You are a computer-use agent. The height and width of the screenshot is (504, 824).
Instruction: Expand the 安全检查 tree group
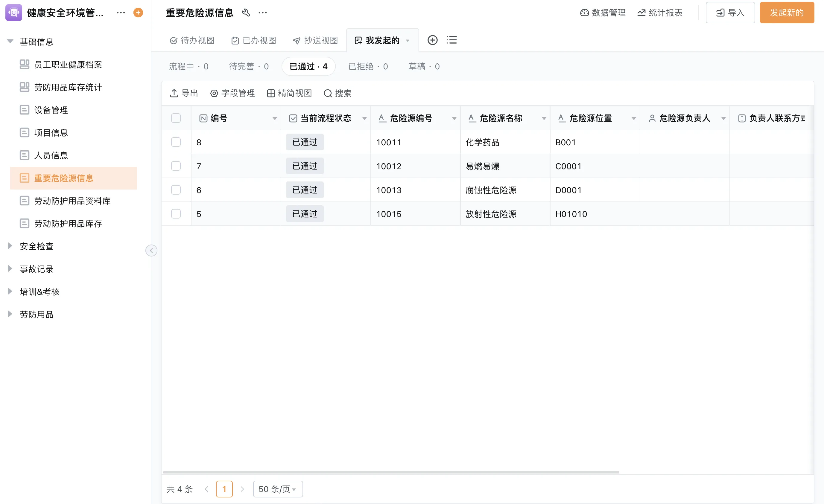[x=10, y=246]
